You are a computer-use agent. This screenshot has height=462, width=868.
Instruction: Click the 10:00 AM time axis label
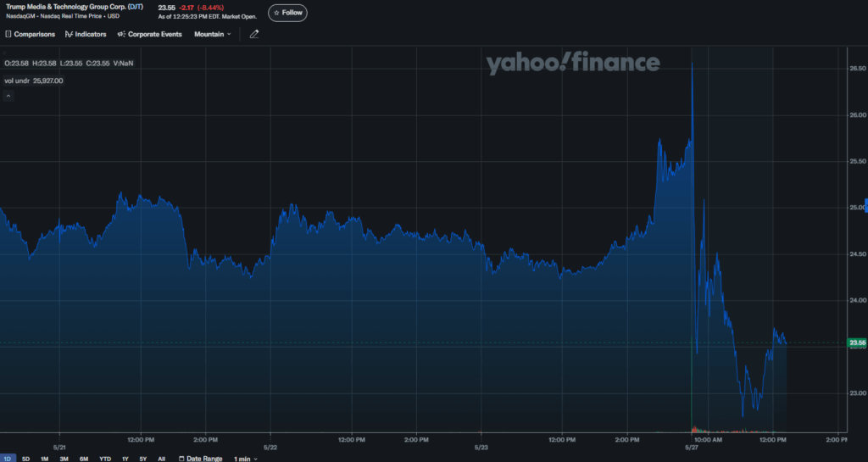point(708,440)
